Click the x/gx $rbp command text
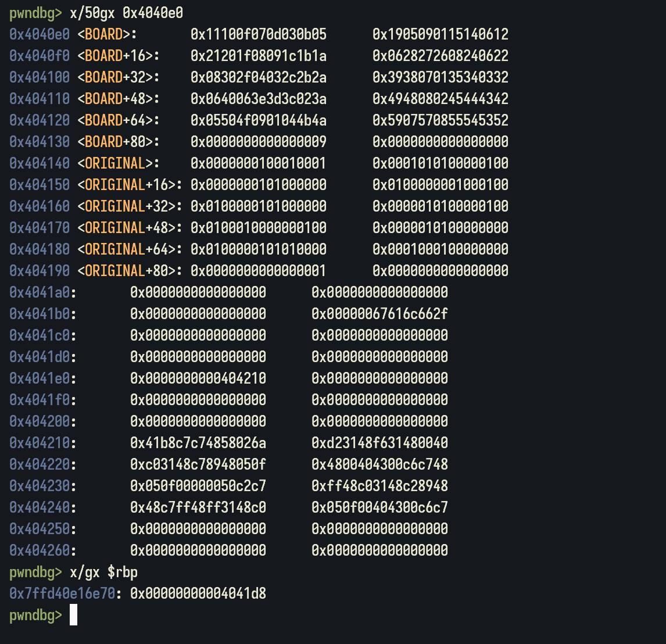Image resolution: width=666 pixels, height=644 pixels. click(x=103, y=572)
